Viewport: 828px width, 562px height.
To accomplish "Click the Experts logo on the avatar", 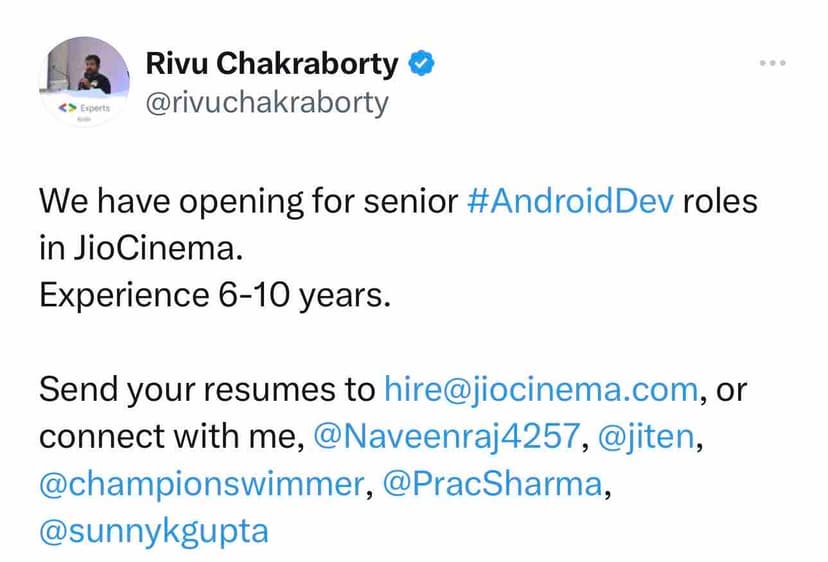I will (86, 105).
